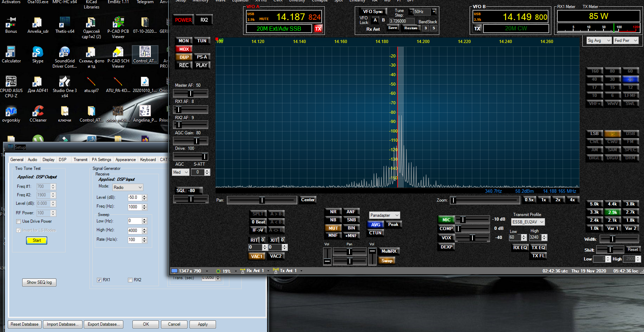Adjust the Master AF volume slider

(x=191, y=93)
